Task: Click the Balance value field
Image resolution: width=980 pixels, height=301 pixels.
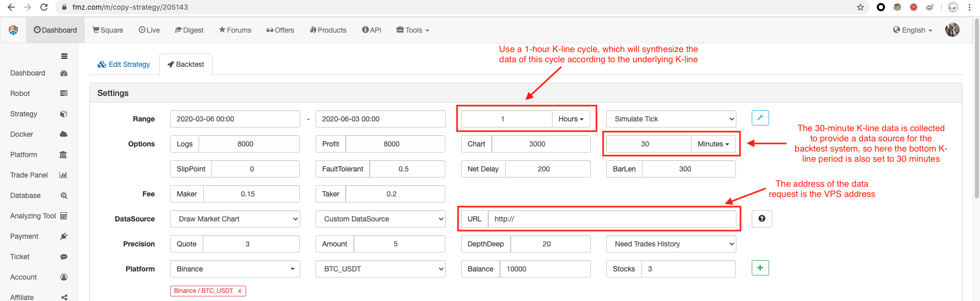Action: 545,269
